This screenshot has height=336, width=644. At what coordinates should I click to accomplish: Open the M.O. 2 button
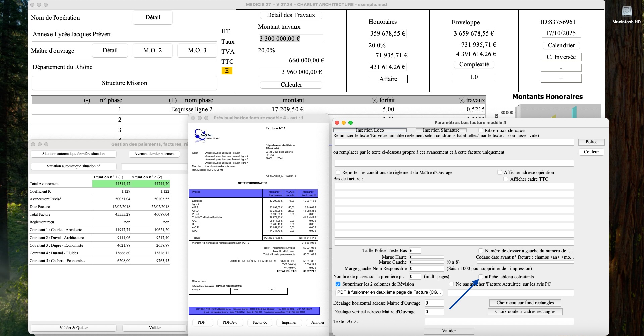[153, 50]
